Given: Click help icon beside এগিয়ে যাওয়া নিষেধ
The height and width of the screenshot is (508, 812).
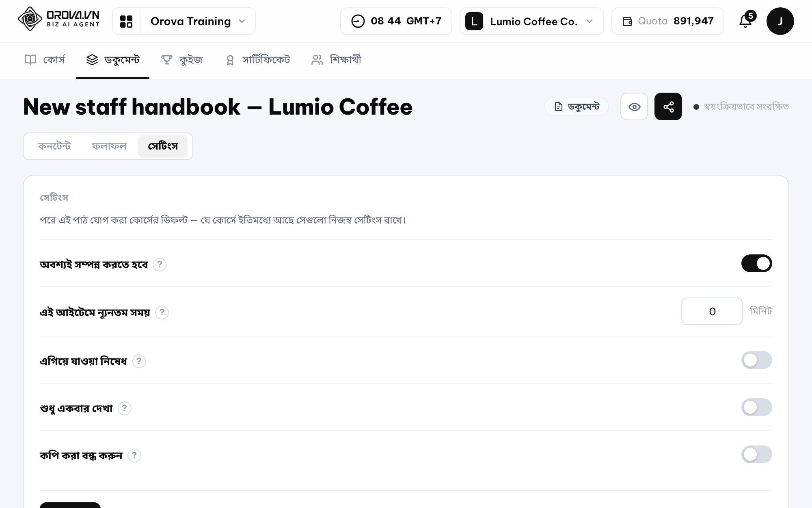Looking at the screenshot, I should [139, 361].
